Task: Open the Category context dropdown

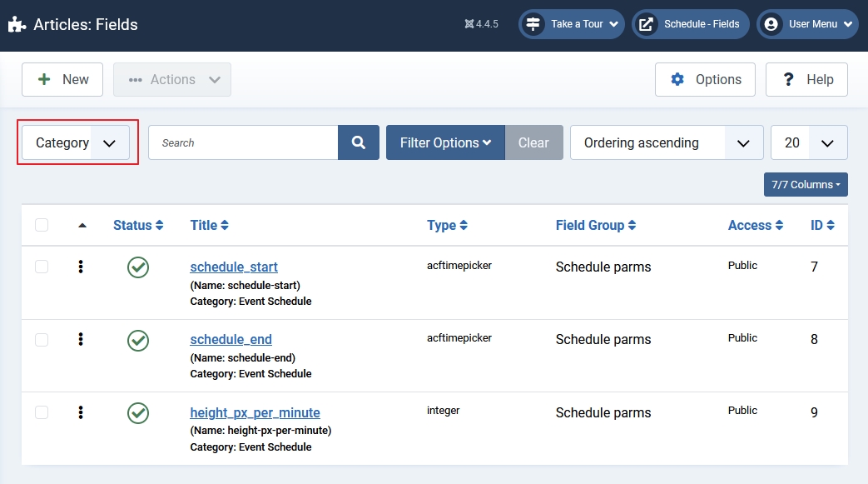Action: (x=75, y=142)
